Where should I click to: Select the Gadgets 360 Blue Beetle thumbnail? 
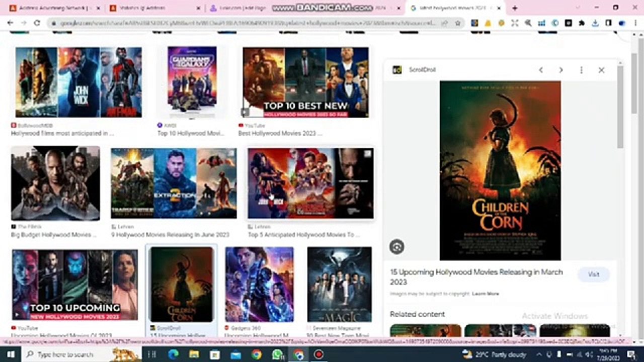coord(260,284)
